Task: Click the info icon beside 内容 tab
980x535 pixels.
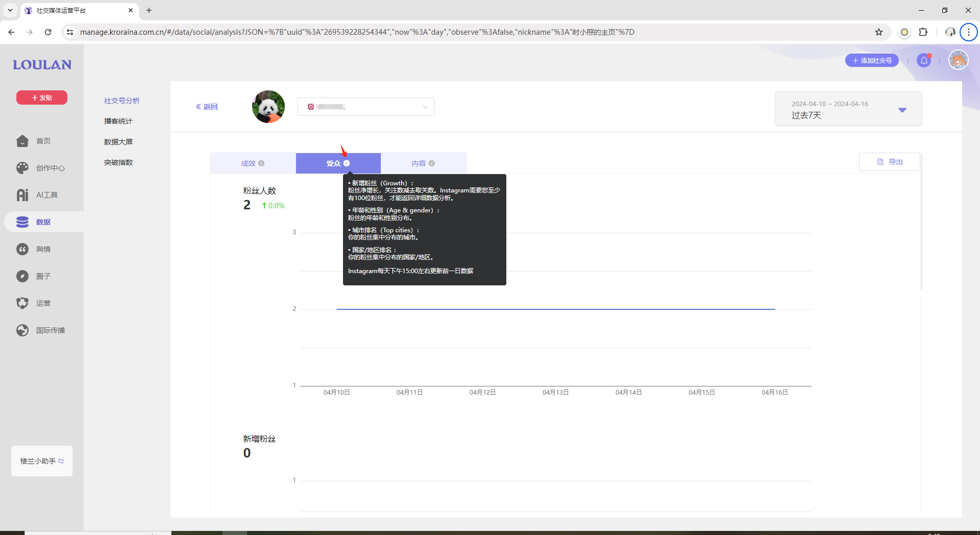Action: tap(432, 163)
